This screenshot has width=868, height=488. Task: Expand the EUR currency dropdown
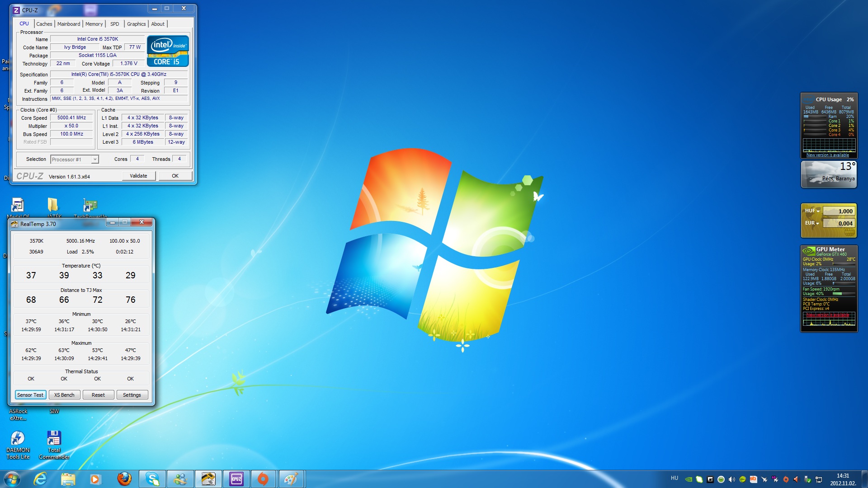pos(817,224)
